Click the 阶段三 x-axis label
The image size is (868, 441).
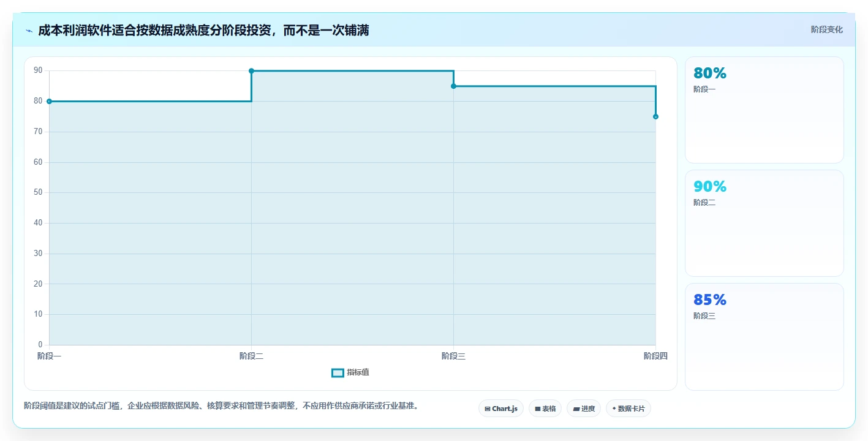pos(453,356)
